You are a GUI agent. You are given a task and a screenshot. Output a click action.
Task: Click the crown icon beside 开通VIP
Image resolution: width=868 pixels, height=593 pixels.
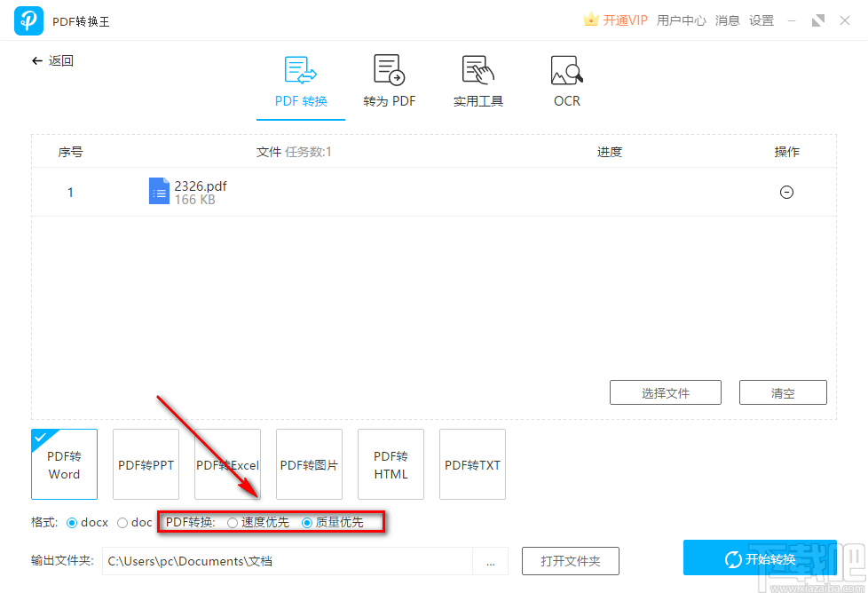tap(591, 20)
